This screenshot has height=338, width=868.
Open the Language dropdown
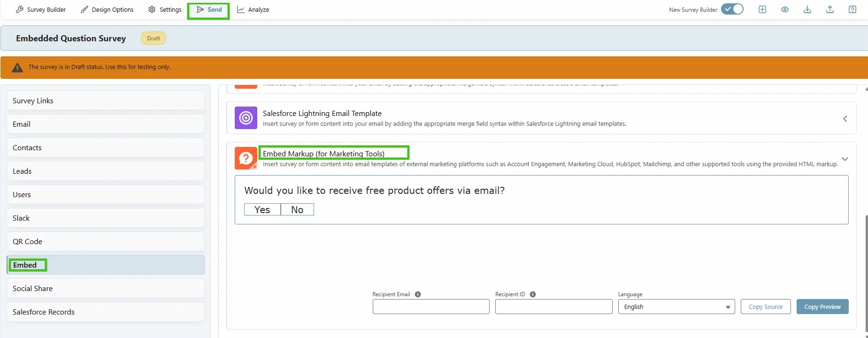pos(676,307)
